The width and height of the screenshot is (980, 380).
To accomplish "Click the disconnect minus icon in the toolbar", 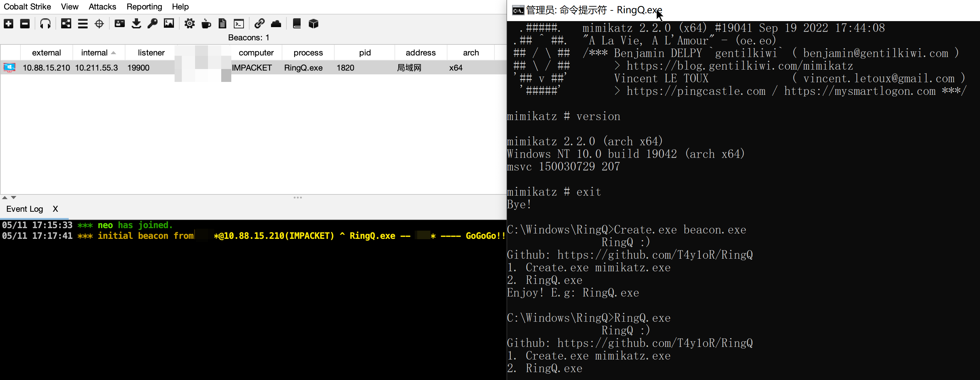I will point(25,24).
